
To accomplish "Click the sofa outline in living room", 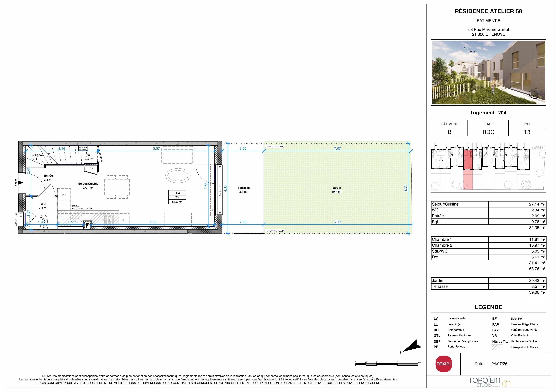I will [178, 155].
